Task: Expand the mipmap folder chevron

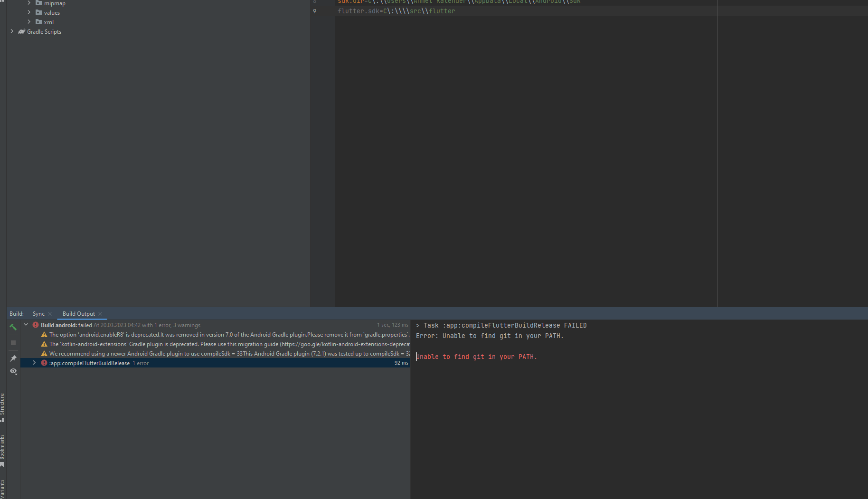Action: pos(29,3)
